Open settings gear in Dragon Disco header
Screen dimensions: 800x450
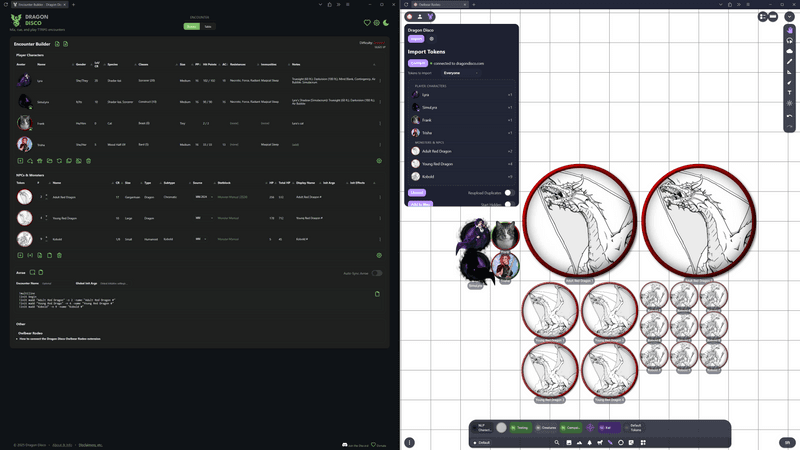pyautogui.click(x=377, y=23)
